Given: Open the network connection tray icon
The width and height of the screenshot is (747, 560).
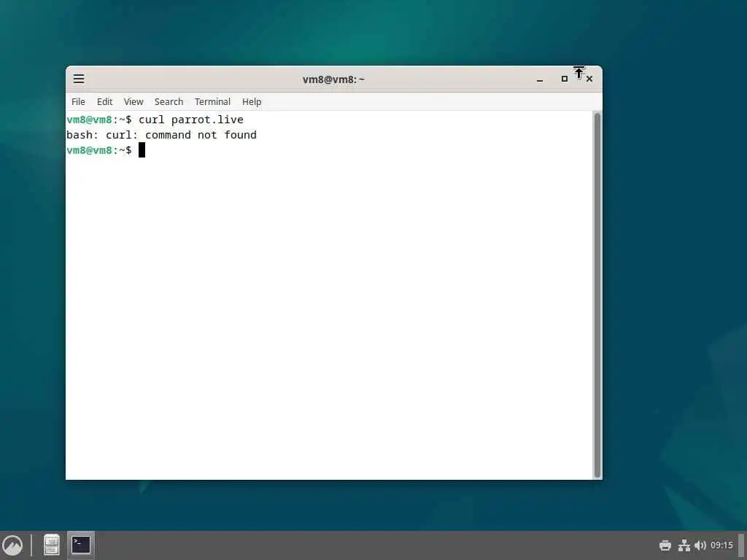Looking at the screenshot, I should (x=684, y=545).
